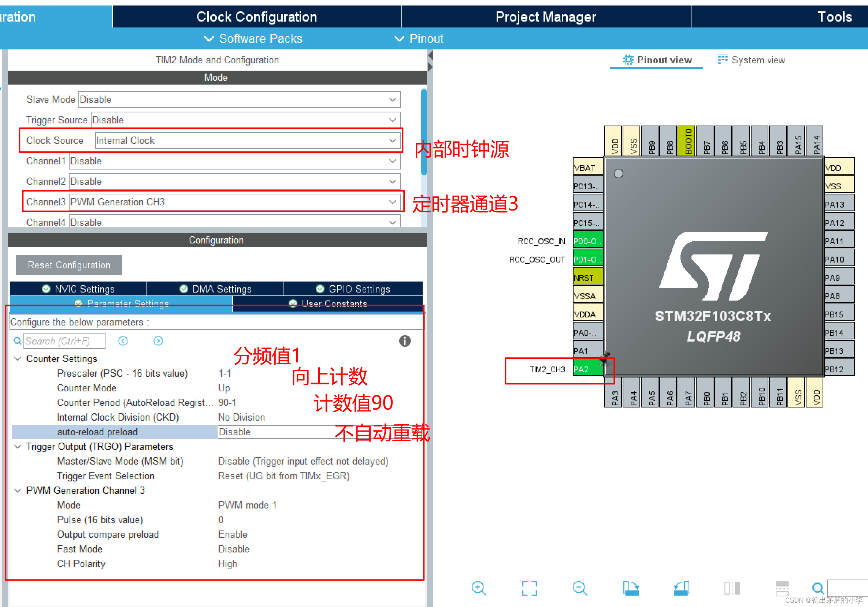
Task: Open pin search via the magnifier icon
Action: coord(818,588)
